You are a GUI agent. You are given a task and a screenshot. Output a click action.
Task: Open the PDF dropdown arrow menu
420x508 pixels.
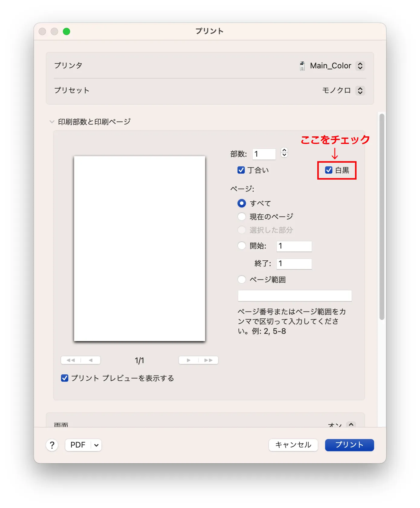tap(96, 445)
